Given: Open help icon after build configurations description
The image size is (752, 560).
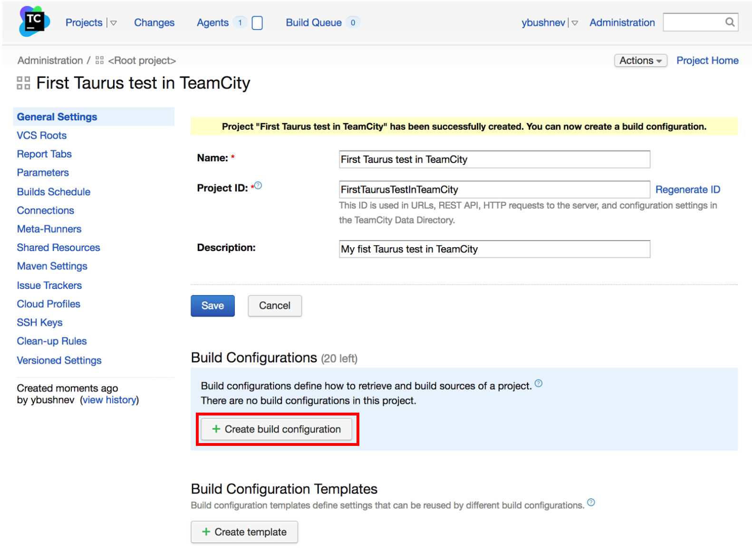Looking at the screenshot, I should point(539,383).
